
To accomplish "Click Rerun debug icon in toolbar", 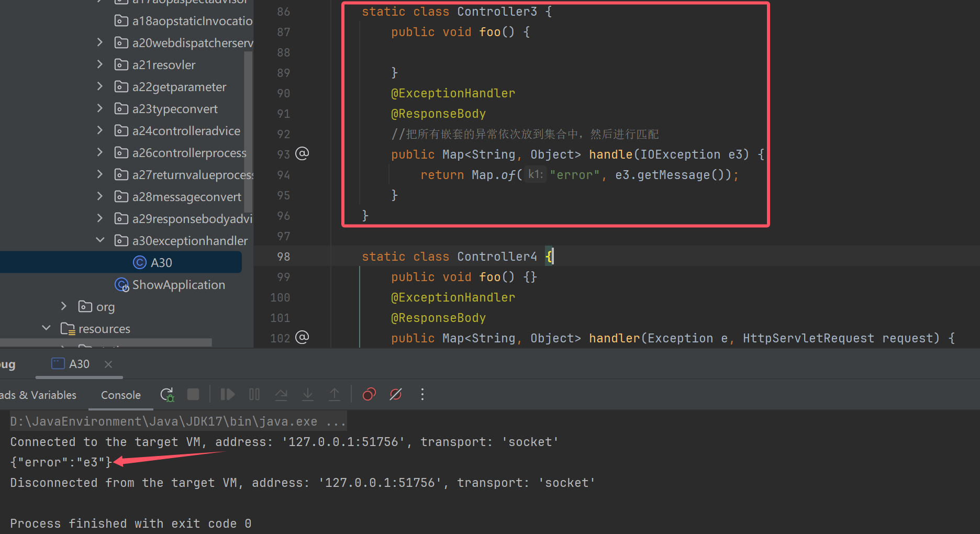I will coord(167,395).
